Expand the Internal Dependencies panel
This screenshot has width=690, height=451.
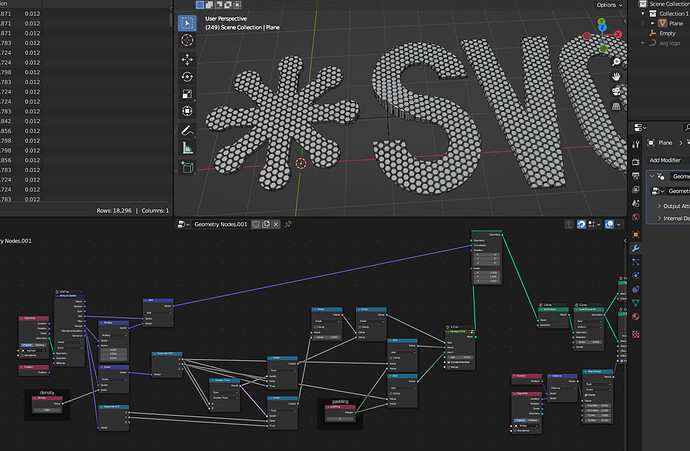coord(672,218)
